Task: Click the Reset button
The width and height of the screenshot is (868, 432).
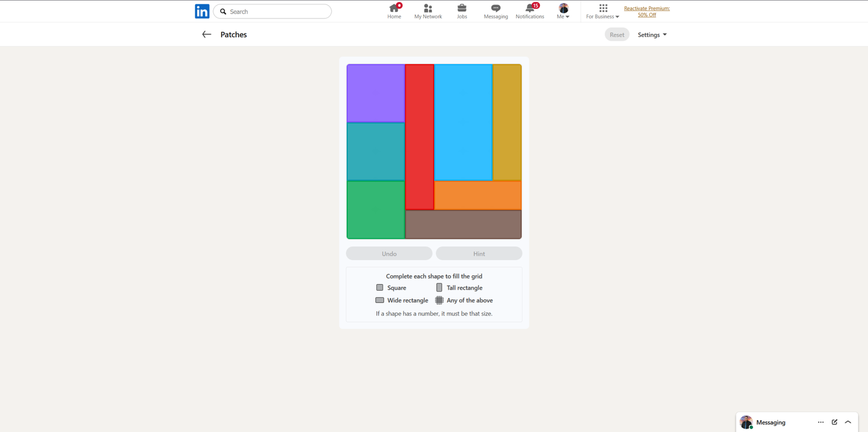Action: click(x=617, y=35)
